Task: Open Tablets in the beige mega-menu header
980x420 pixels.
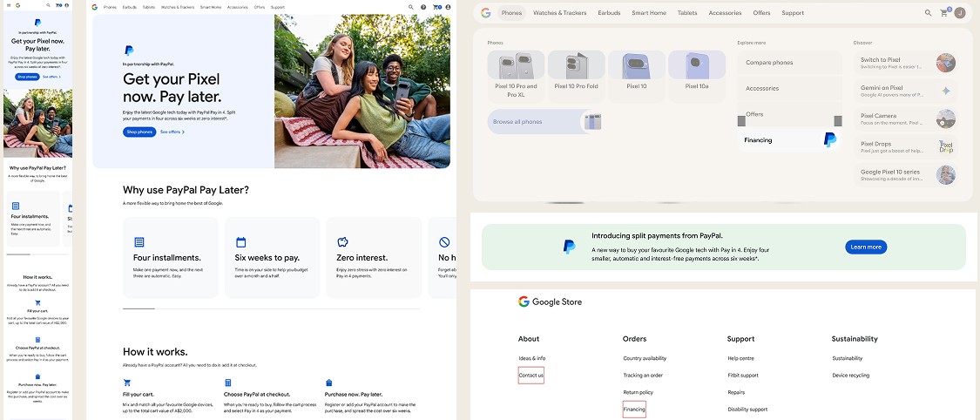Action: [x=687, y=12]
